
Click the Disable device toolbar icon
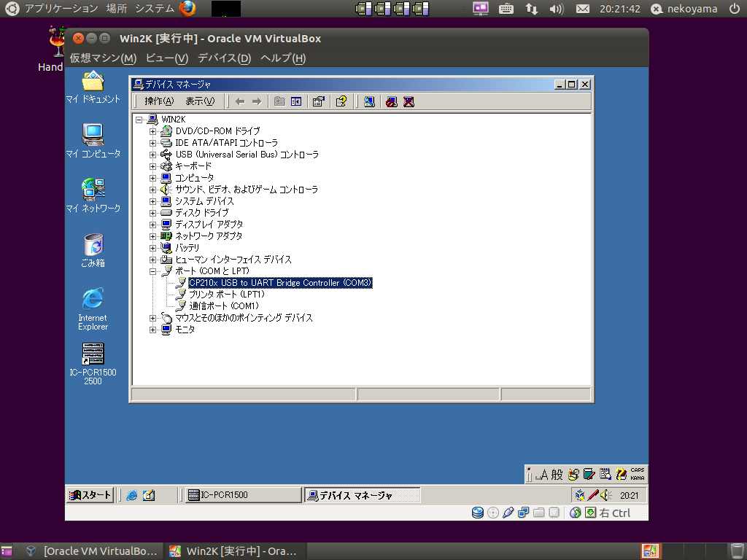click(x=392, y=101)
